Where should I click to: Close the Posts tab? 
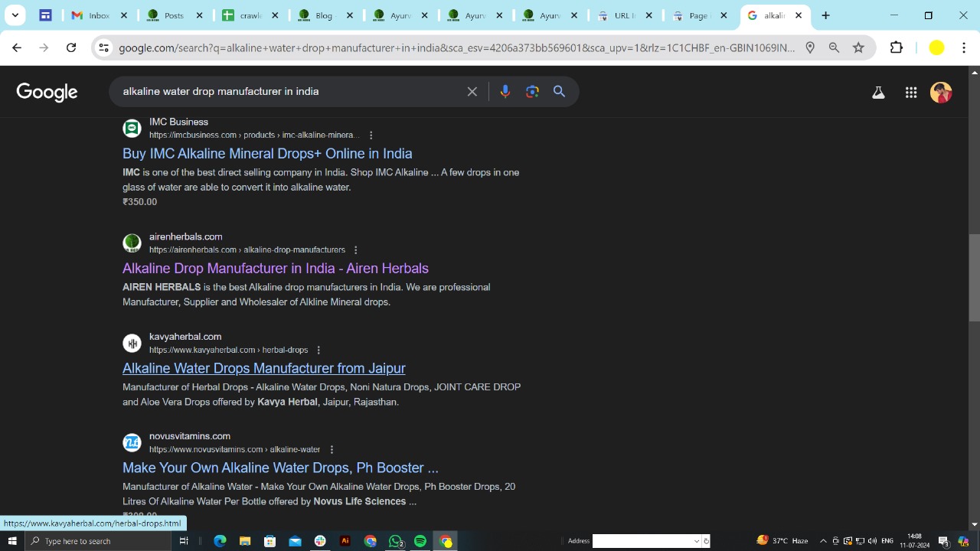click(200, 15)
